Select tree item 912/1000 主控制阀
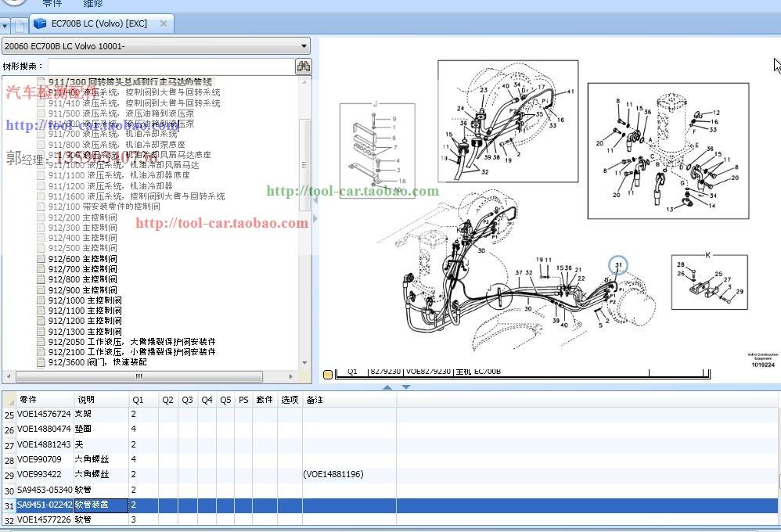The width and height of the screenshot is (781, 532). tap(85, 300)
